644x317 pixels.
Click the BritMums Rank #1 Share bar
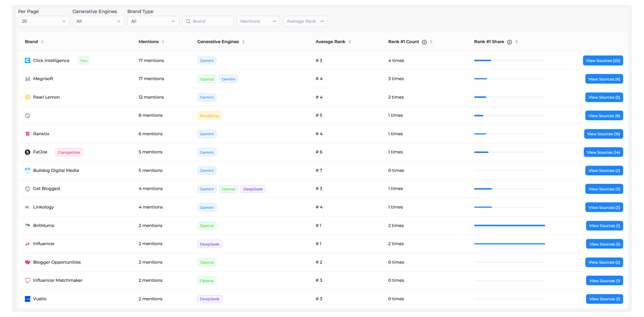(509, 226)
